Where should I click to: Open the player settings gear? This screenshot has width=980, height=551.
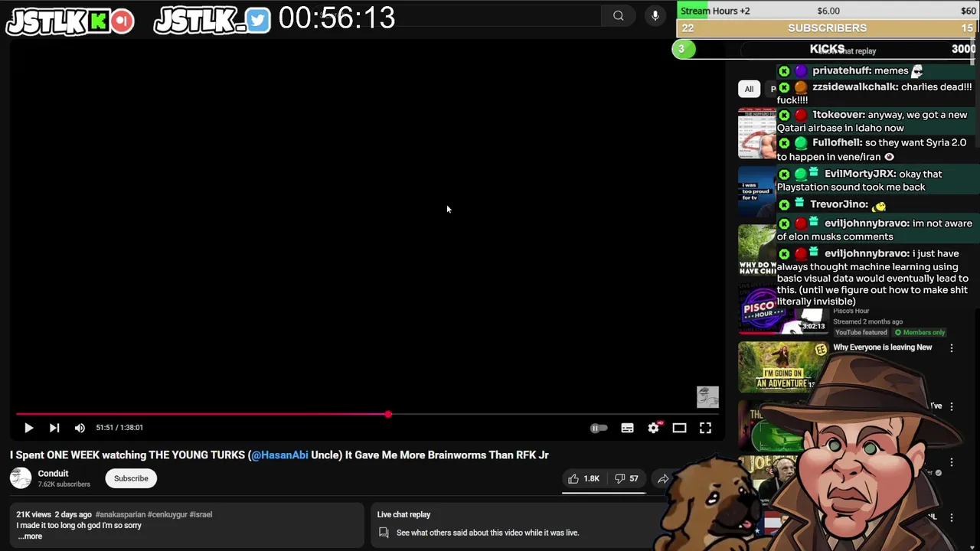click(653, 428)
